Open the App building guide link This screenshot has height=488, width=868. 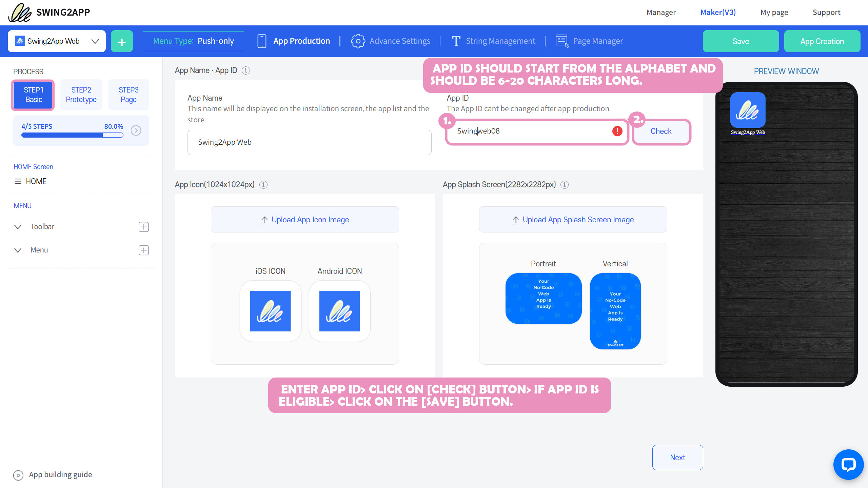click(60, 475)
